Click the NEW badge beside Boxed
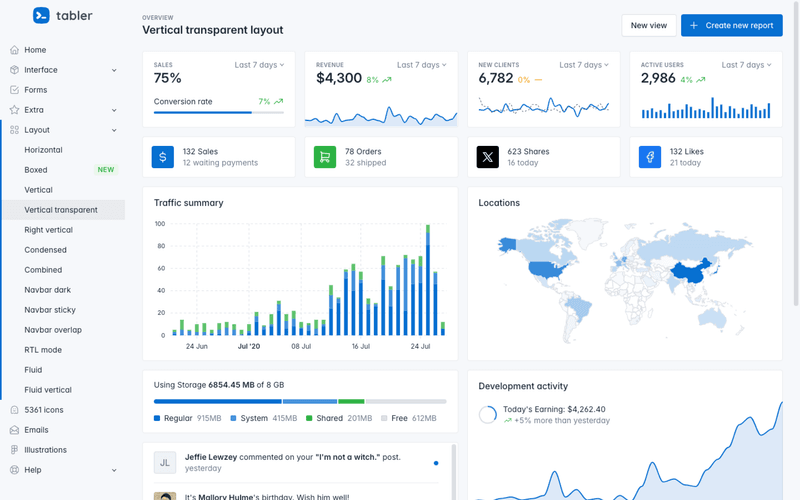This screenshot has width=800, height=500. click(106, 170)
